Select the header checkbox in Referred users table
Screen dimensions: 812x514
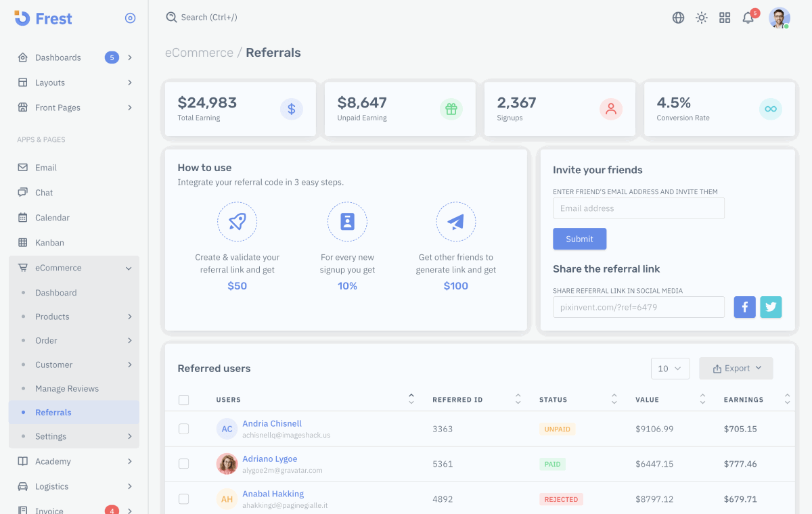coord(183,400)
